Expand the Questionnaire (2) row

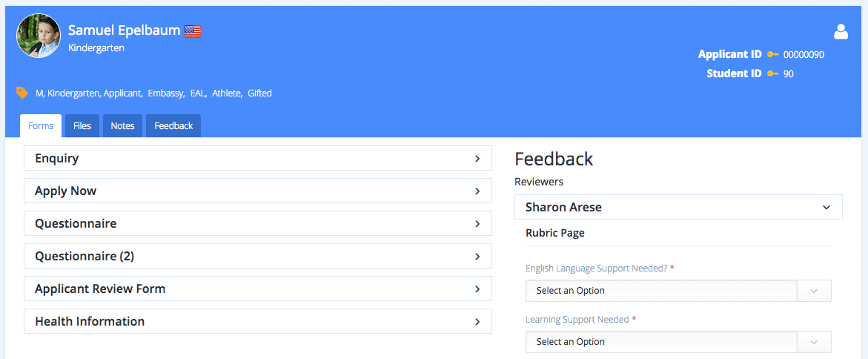pyautogui.click(x=257, y=256)
